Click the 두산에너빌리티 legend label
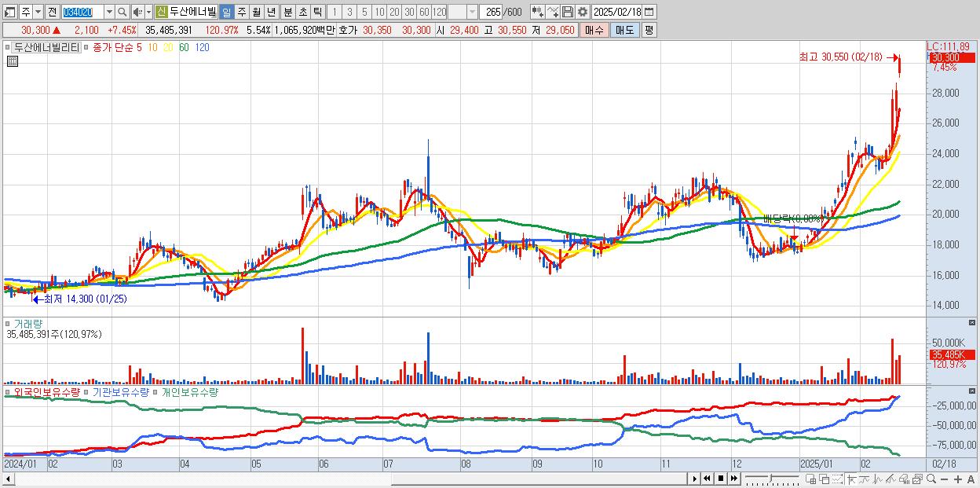Viewport: 980px width, 488px height. pyautogui.click(x=46, y=47)
